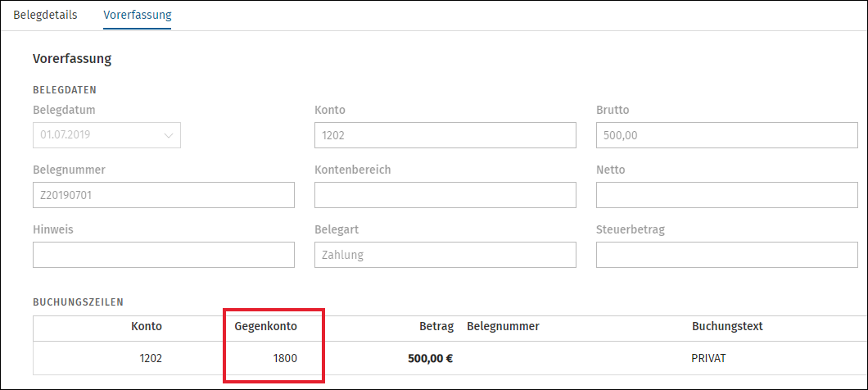Select the Gegenkonto value 1800
The height and width of the screenshot is (390, 868).
pyautogui.click(x=285, y=358)
